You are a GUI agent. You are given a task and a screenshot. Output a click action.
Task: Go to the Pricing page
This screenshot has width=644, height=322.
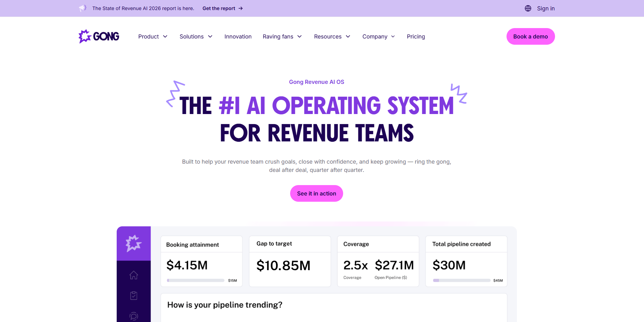[416, 37]
